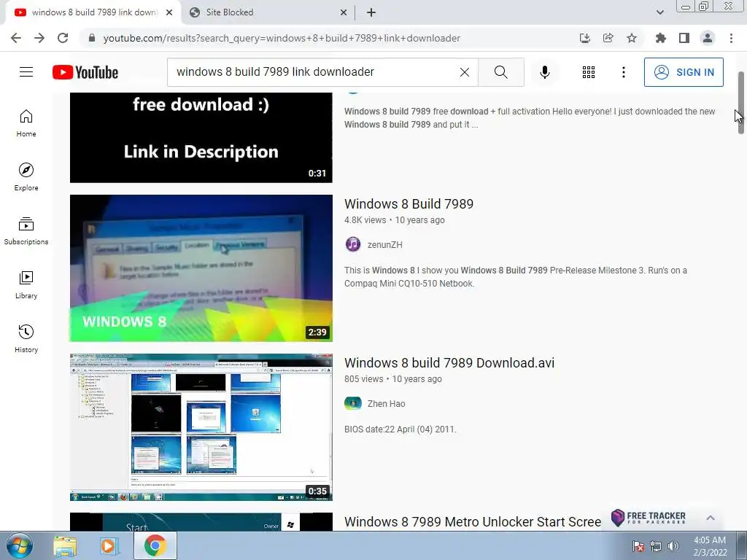The image size is (747, 560).
Task: Open History in the sidebar
Action: coord(26,338)
